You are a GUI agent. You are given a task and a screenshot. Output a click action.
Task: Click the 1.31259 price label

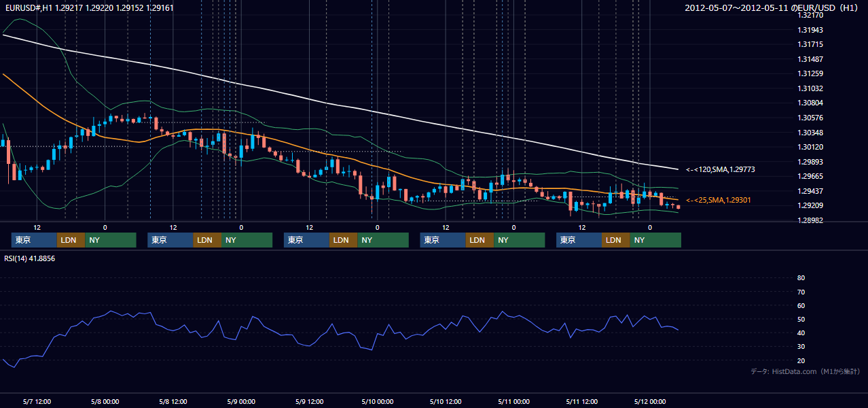[x=810, y=73]
